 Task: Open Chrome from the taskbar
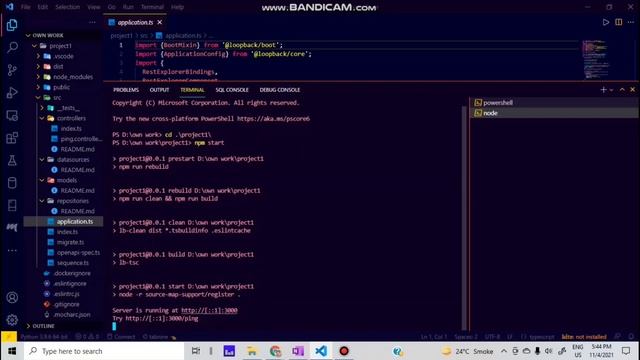point(276,351)
